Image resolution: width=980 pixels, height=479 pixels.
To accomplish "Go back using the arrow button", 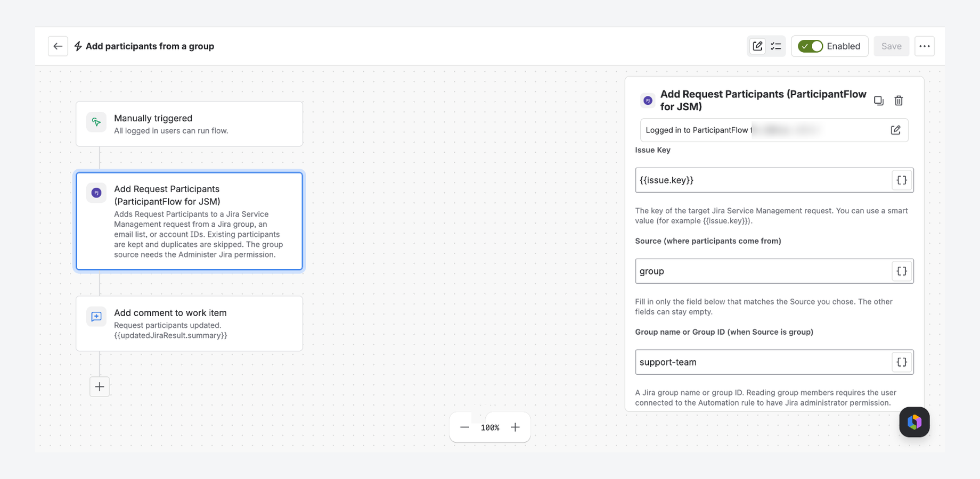I will [58, 46].
